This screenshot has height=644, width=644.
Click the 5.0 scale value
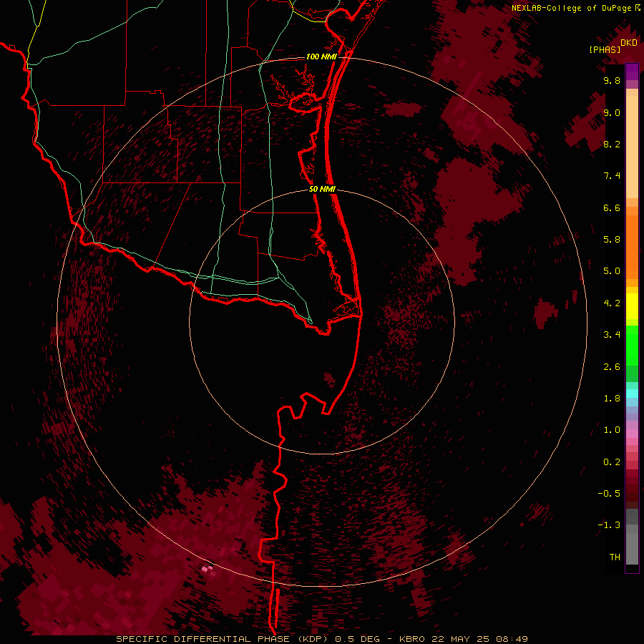point(612,271)
